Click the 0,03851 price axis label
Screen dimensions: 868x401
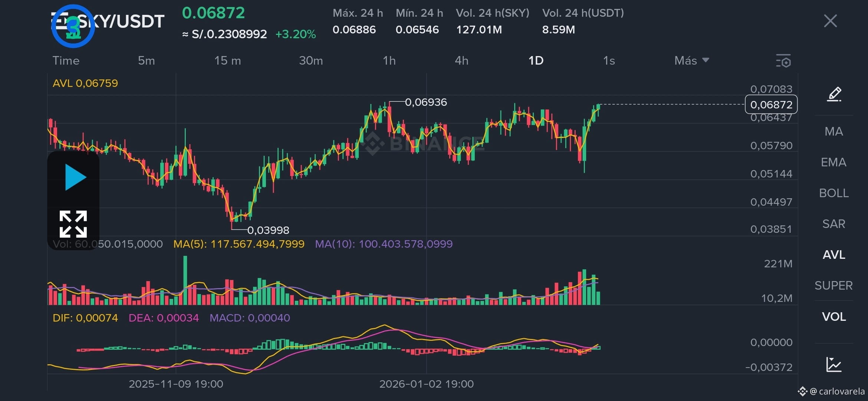pos(771,229)
